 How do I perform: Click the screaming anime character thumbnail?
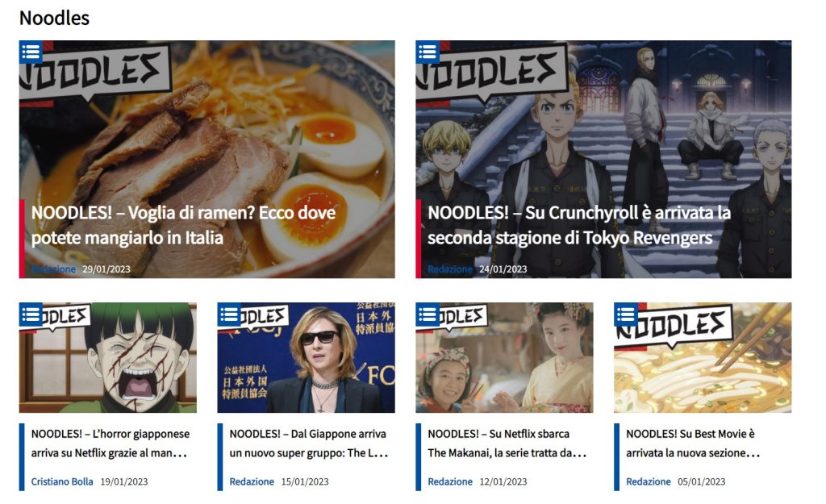[108, 357]
